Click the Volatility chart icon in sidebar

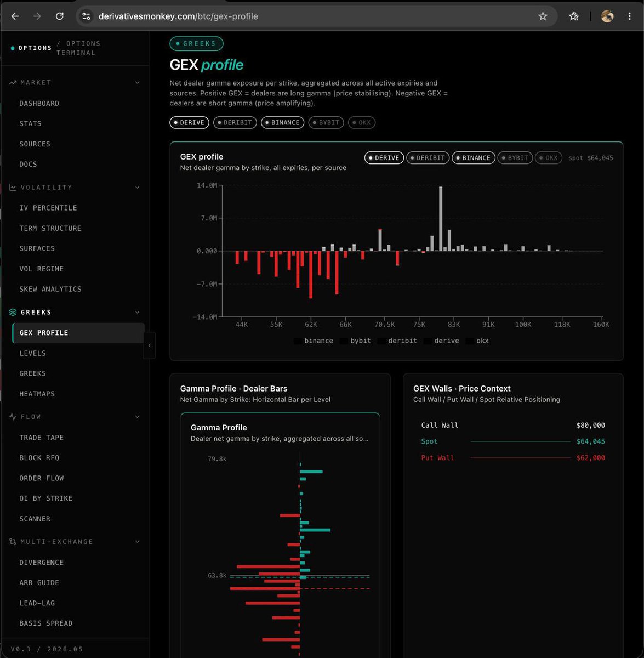pyautogui.click(x=13, y=188)
